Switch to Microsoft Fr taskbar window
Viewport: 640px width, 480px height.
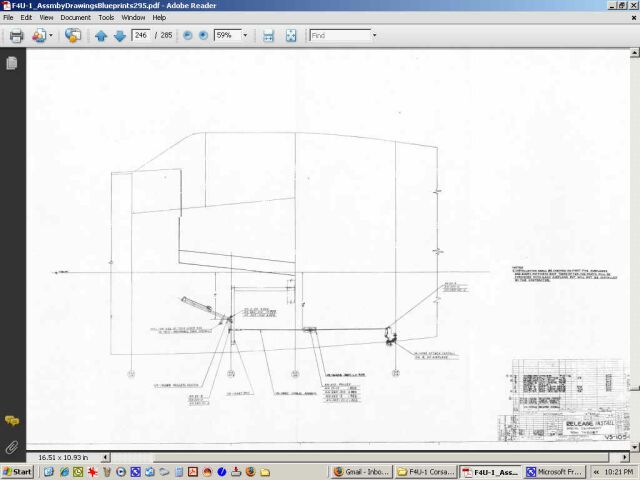click(554, 472)
